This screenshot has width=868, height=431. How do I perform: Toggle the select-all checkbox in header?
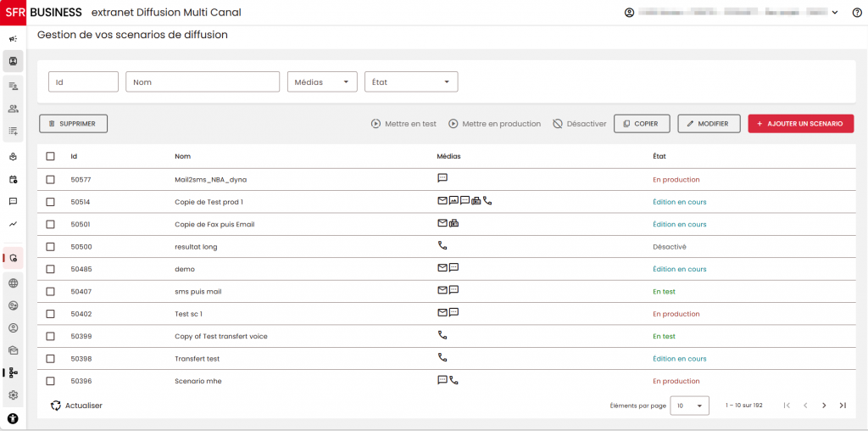pyautogui.click(x=50, y=156)
